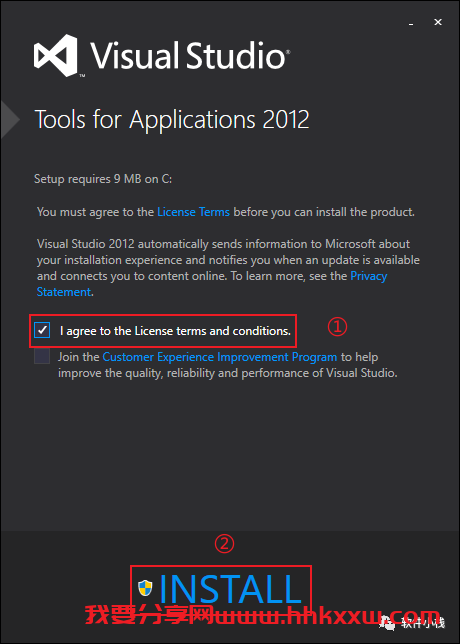Enable the Customer Experience Improvement Program checkbox
460x644 pixels.
pyautogui.click(x=42, y=356)
